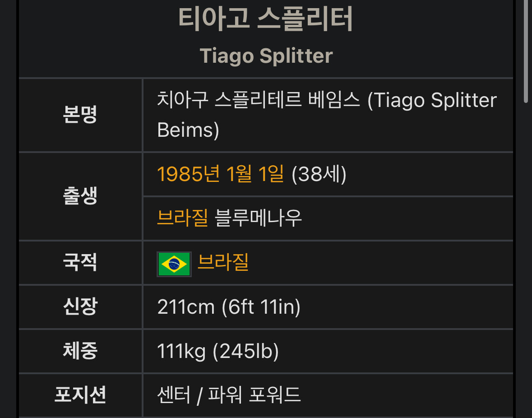Click Beims) text on second name line
Screen dimensions: 532x418
click(x=188, y=130)
